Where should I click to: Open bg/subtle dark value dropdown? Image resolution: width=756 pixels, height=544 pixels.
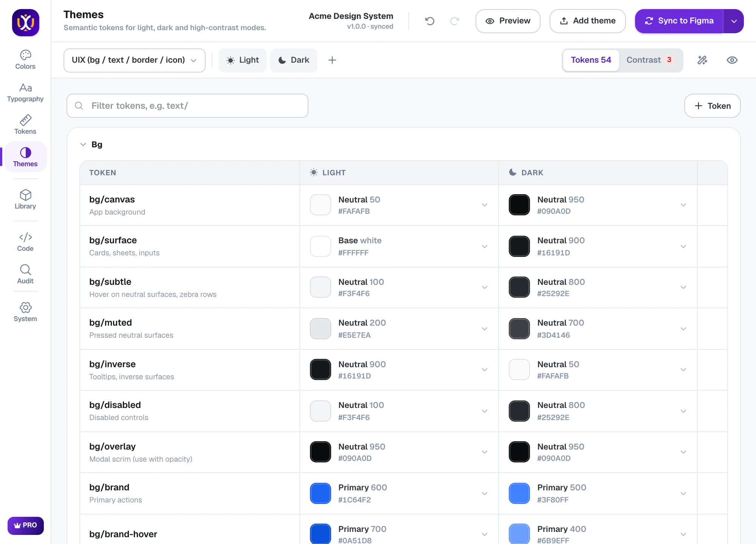pos(683,287)
